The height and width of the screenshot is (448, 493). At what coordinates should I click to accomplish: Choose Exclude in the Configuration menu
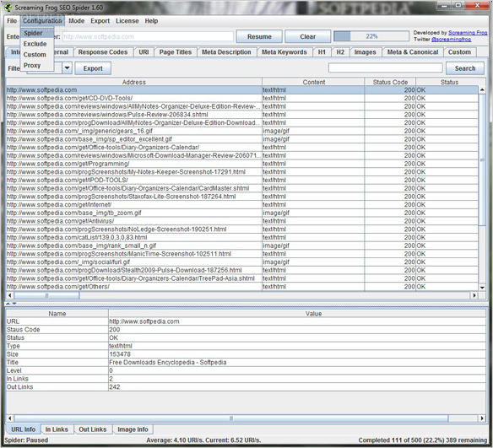click(35, 44)
